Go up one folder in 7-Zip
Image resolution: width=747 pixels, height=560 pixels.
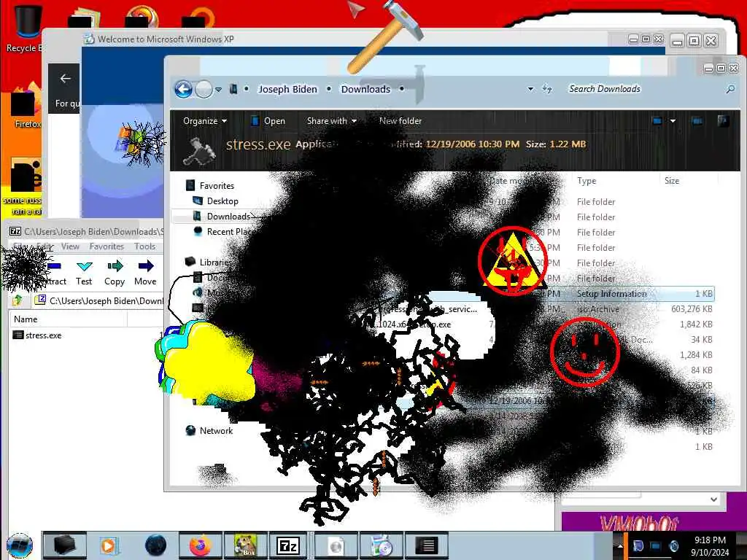click(18, 300)
